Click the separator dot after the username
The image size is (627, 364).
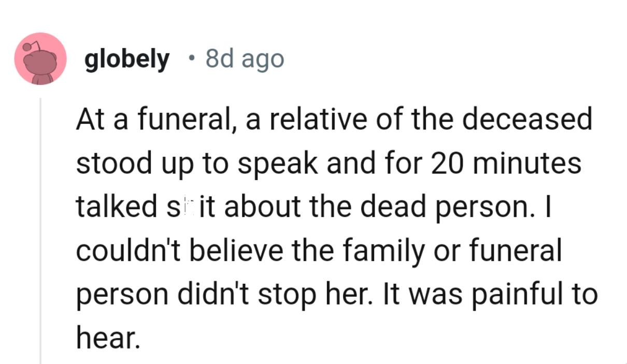click(x=192, y=59)
